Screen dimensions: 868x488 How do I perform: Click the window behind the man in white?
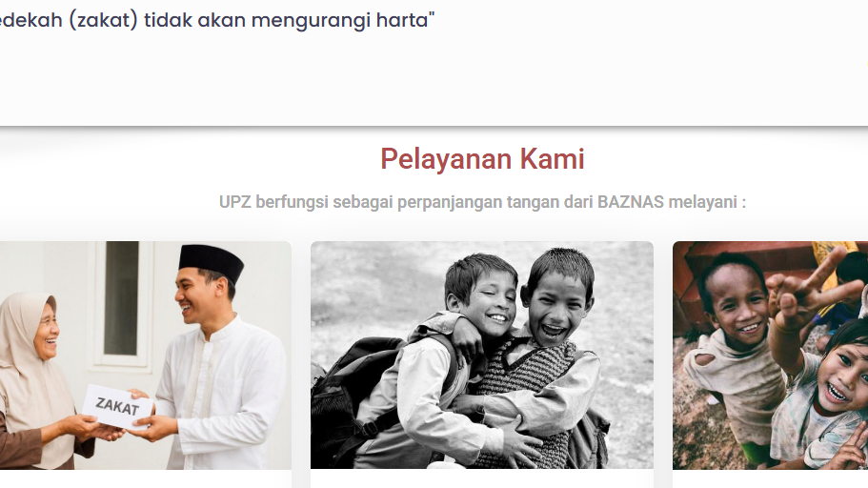coord(122,303)
